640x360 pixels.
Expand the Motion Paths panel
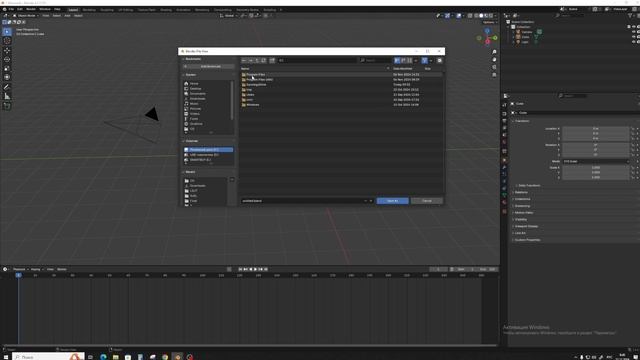tap(524, 213)
